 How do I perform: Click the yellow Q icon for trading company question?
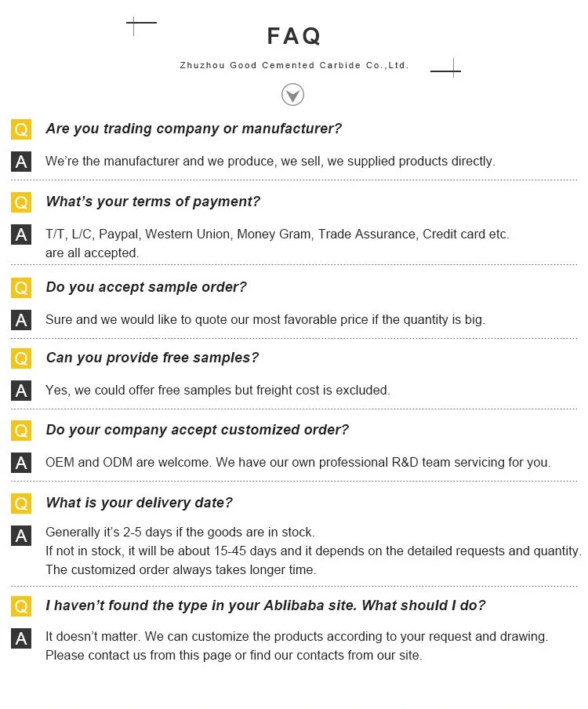pyautogui.click(x=21, y=129)
